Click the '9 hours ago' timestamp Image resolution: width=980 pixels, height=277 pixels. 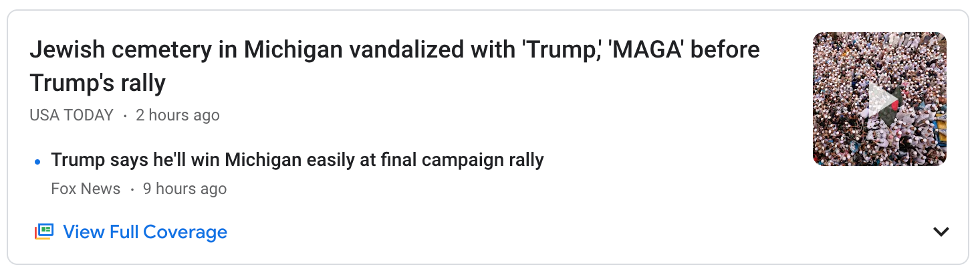point(185,189)
